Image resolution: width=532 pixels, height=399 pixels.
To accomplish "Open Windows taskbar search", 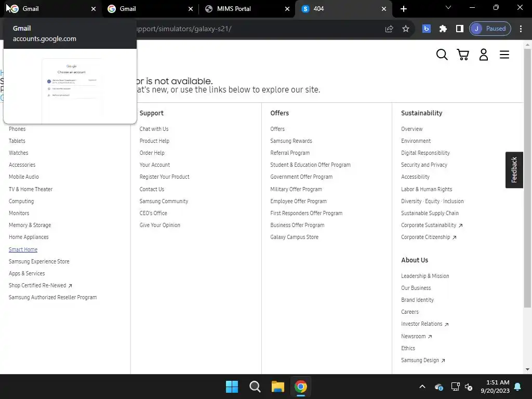I will [x=255, y=387].
